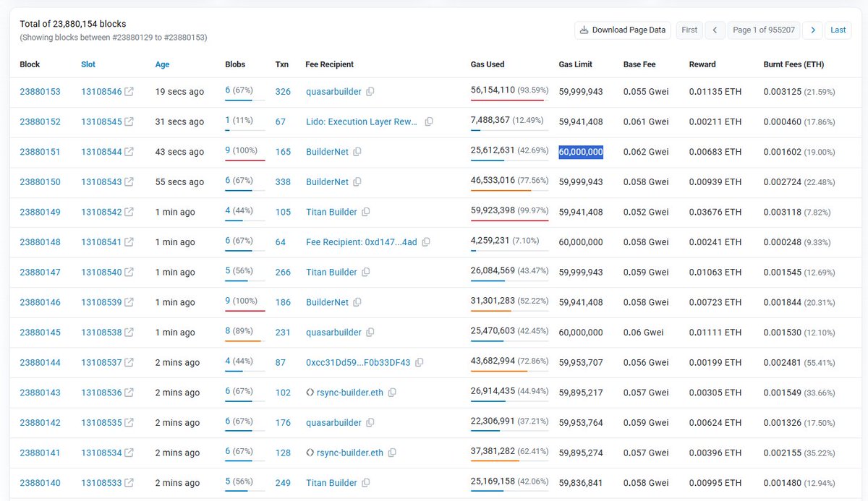
Task: Click Burnt Fees (ETH) column header
Action: (x=793, y=64)
